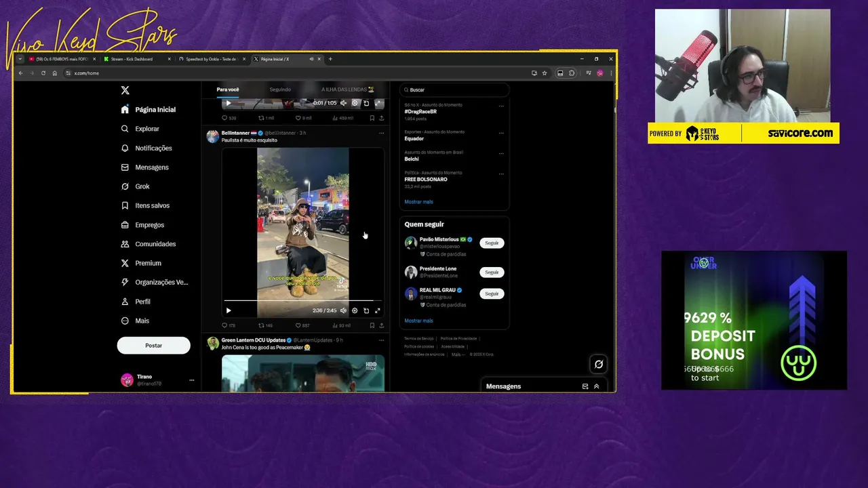Open Bellintanner video settings gear
The height and width of the screenshot is (488, 868).
pyautogui.click(x=355, y=310)
